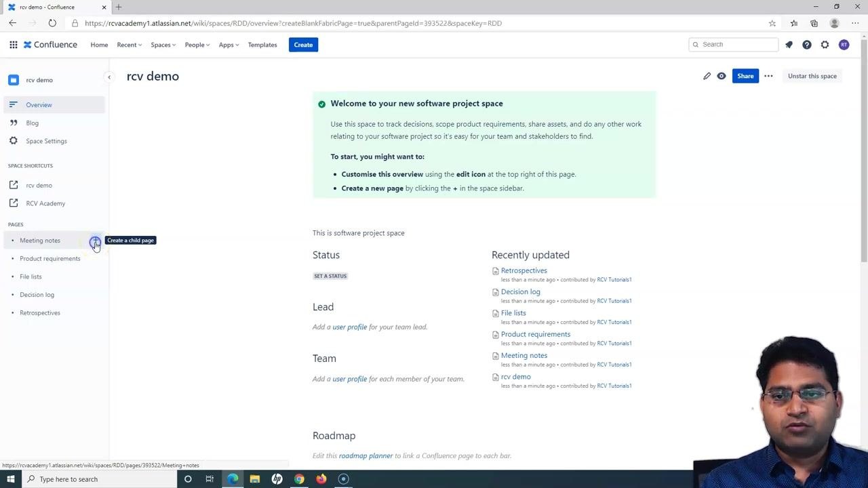Viewport: 868px width, 488px height.
Task: Open the notifications bell icon
Action: pyautogui.click(x=789, y=45)
